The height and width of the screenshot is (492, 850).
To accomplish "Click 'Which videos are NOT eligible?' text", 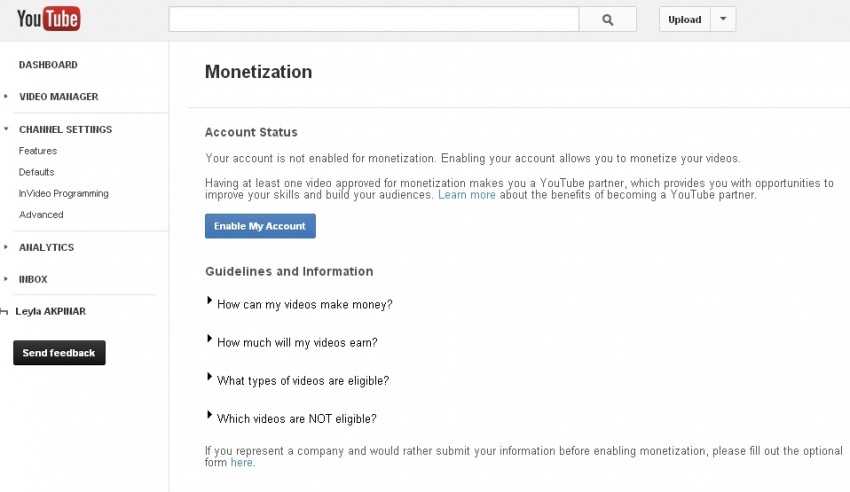I will tap(297, 419).
